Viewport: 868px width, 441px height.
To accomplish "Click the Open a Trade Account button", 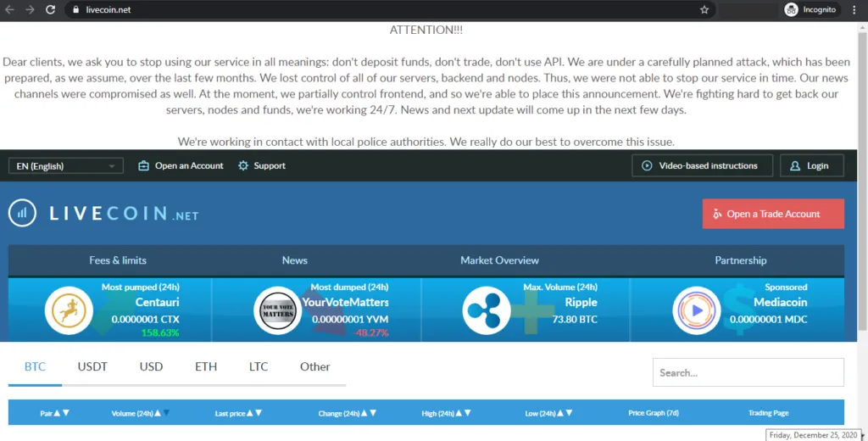I will point(773,214).
